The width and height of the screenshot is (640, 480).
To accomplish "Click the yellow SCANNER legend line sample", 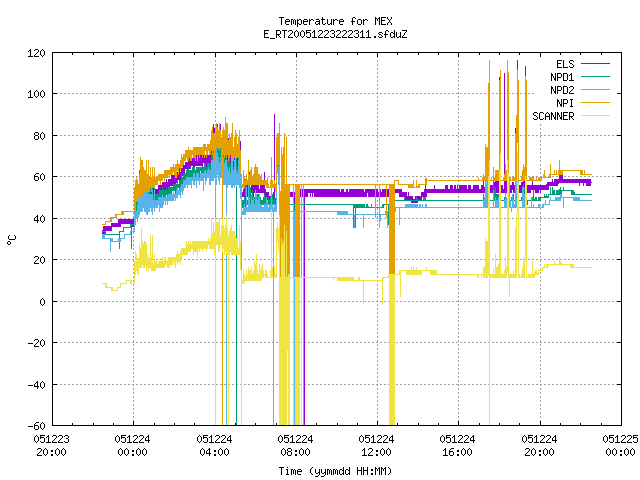I will (595, 116).
